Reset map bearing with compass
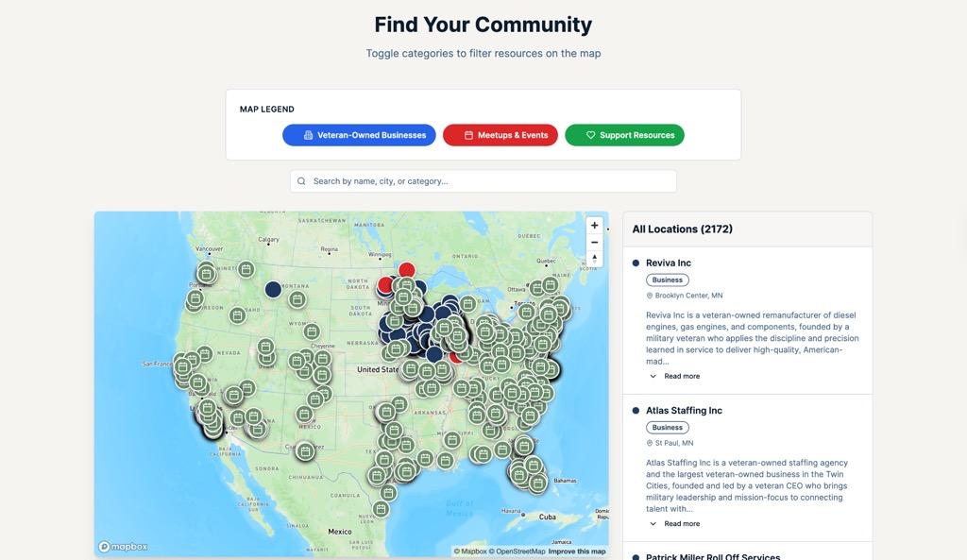967x560 pixels. click(x=595, y=259)
